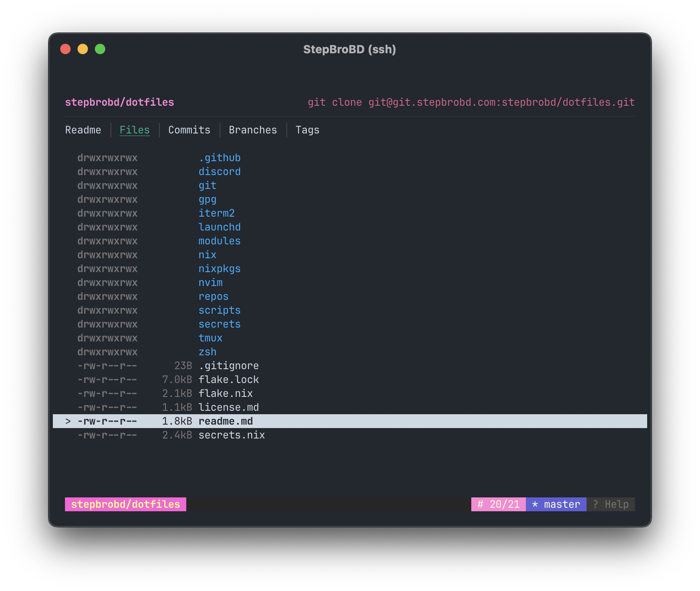Screen dimensions: 700x591
Task: Open the highlighted readme.md file
Action: point(226,421)
